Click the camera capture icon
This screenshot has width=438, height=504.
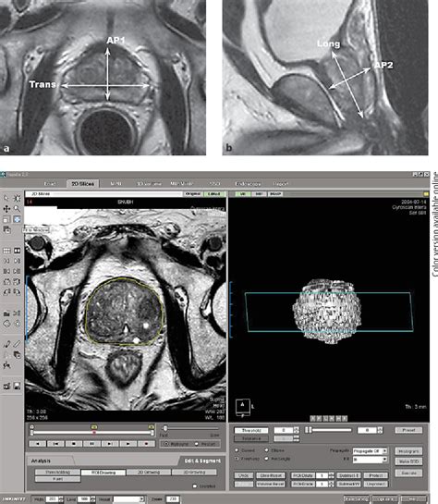(x=6, y=386)
